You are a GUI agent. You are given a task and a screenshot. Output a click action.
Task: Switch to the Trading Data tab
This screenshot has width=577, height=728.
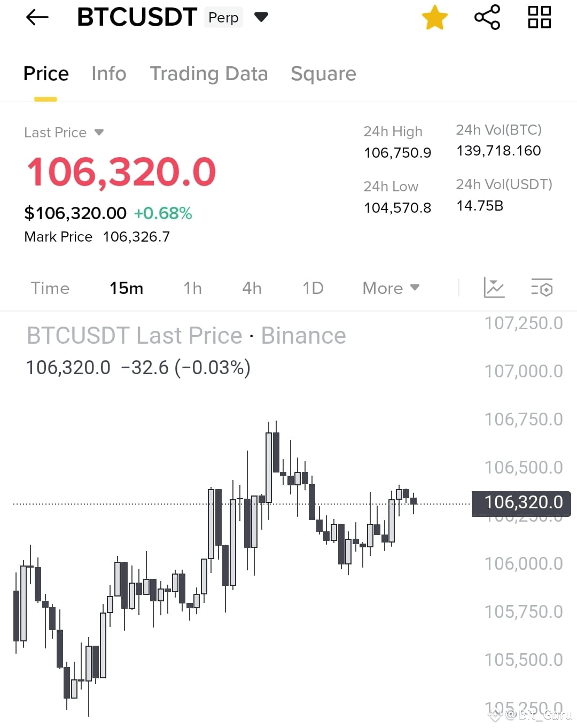(x=209, y=74)
